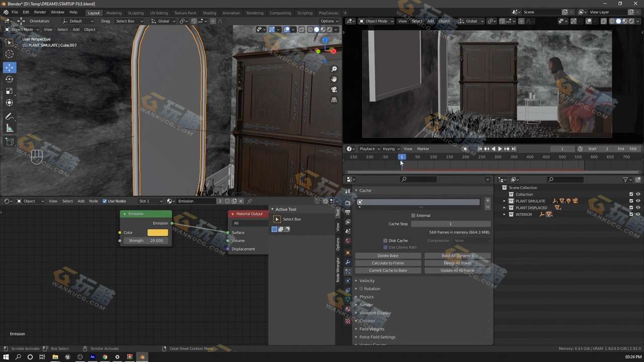Screen dimensions: 644x362
Task: Click the Update All to Frame button
Action: [x=457, y=270]
